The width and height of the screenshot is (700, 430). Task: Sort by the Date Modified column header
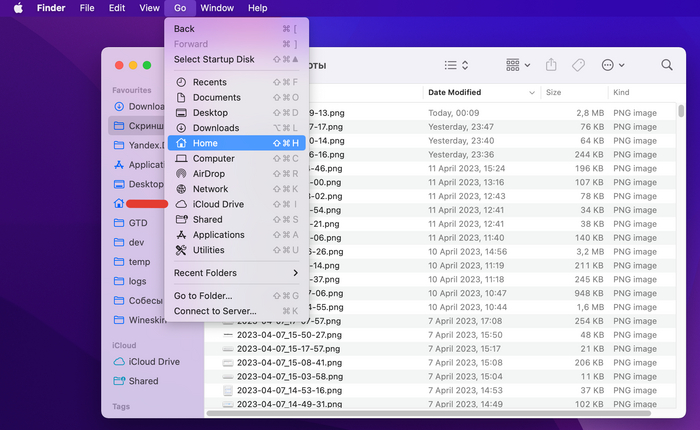454,92
